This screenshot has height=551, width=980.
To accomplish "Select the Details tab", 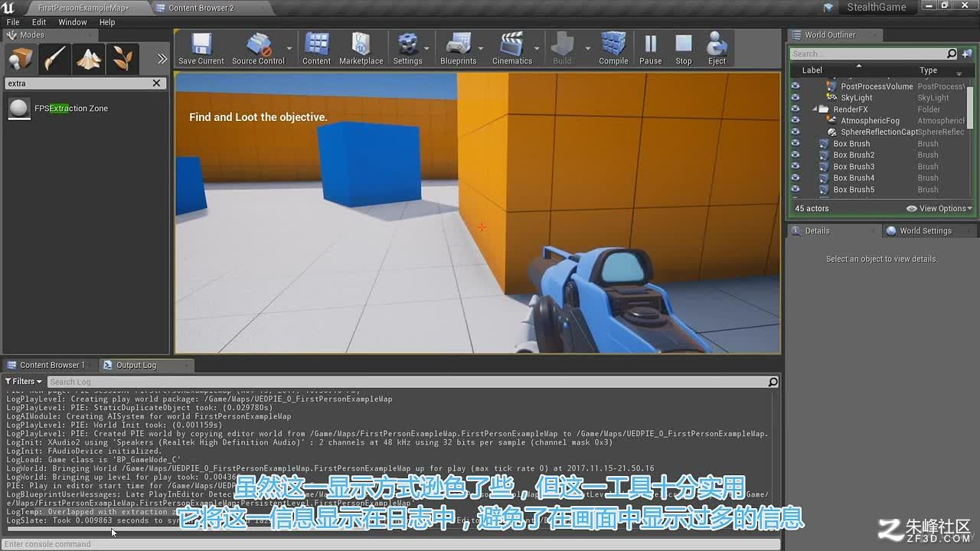I will tap(817, 230).
